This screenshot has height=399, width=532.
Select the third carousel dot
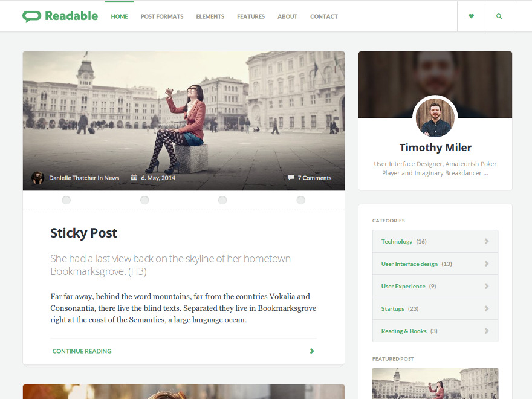[222, 199]
